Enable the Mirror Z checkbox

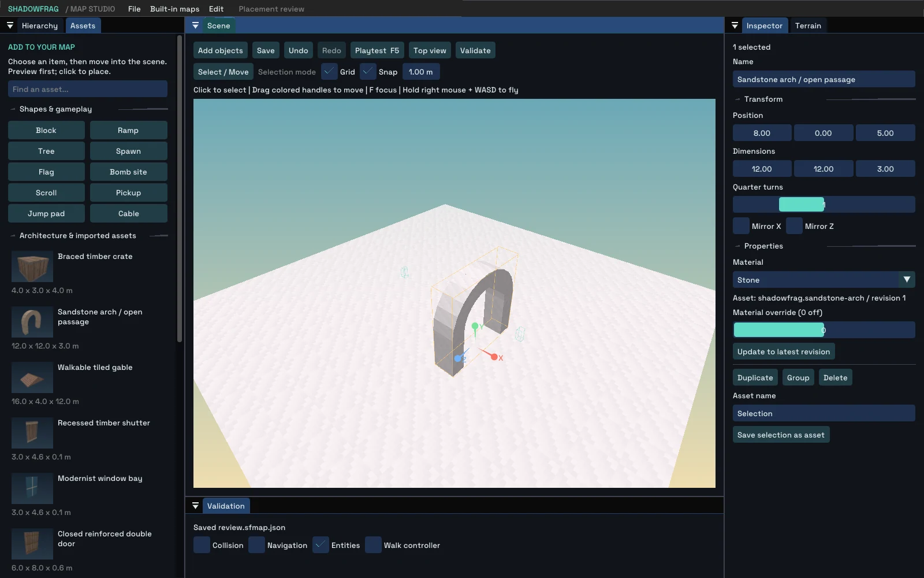pyautogui.click(x=794, y=226)
